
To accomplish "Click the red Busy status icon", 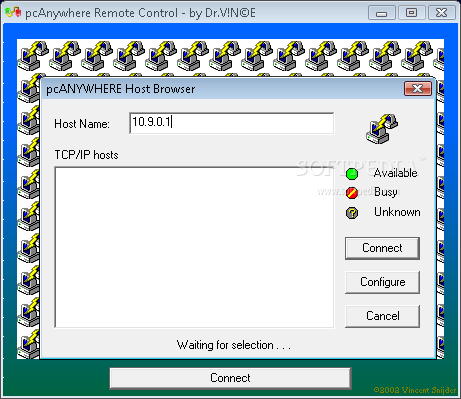I will tap(352, 193).
